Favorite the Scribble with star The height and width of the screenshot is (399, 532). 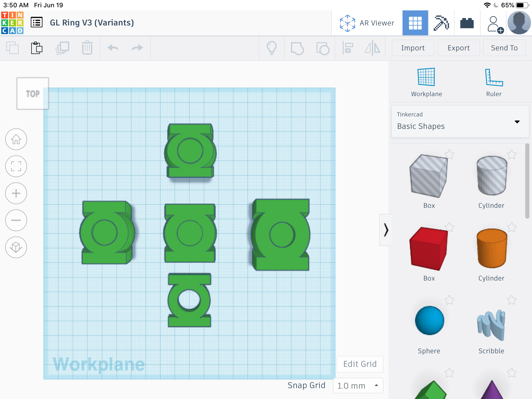512,300
